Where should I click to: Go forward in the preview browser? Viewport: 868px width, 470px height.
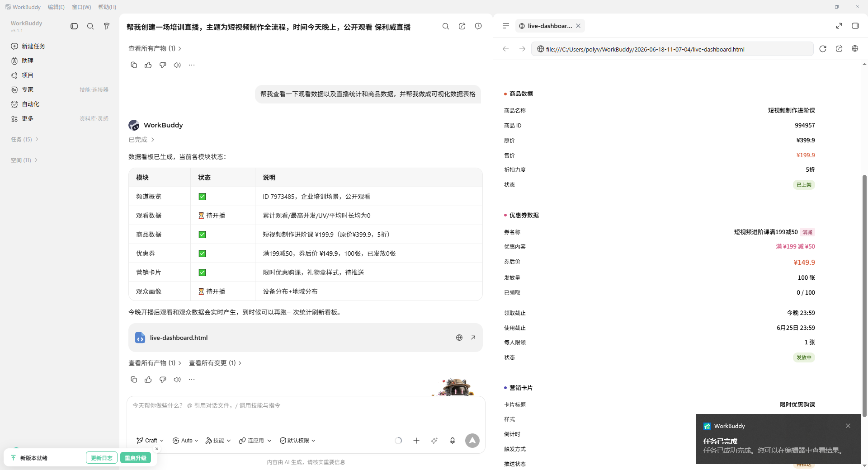pyautogui.click(x=522, y=49)
